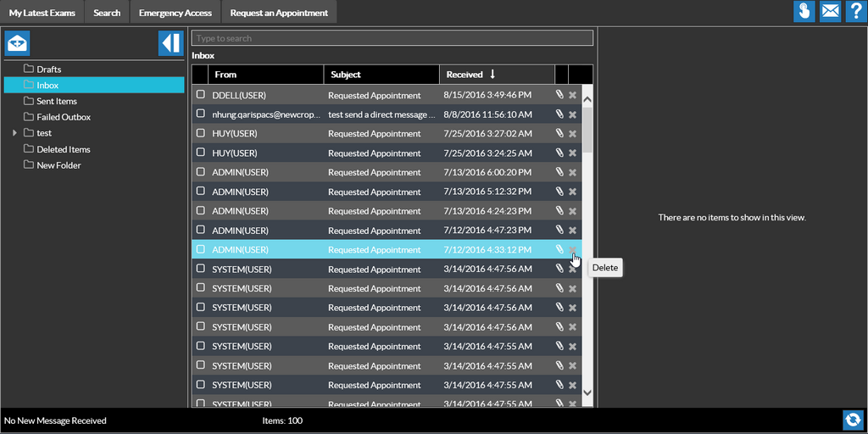Click the mail envelope icon at top right
Screen dimensions: 868x434
click(830, 12)
